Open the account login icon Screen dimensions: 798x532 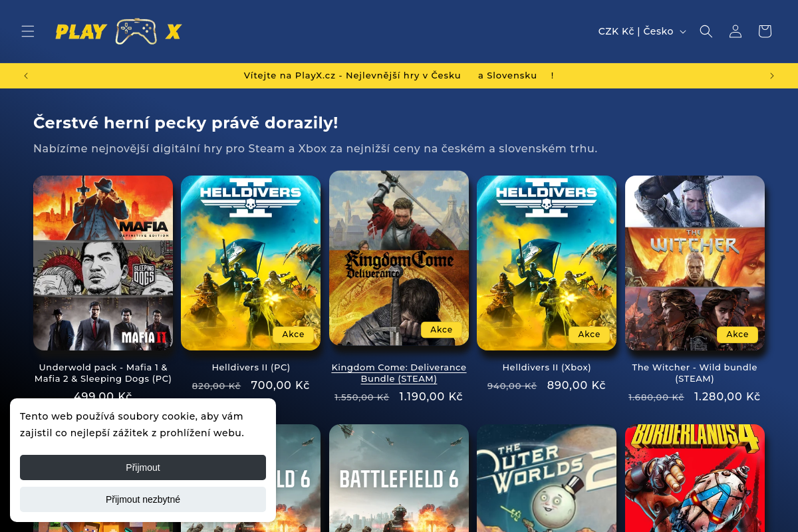click(735, 31)
